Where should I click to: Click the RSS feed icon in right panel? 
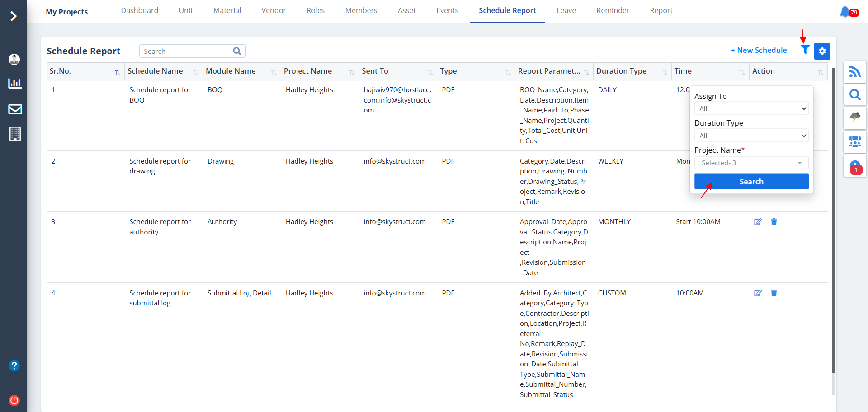pyautogui.click(x=854, y=72)
